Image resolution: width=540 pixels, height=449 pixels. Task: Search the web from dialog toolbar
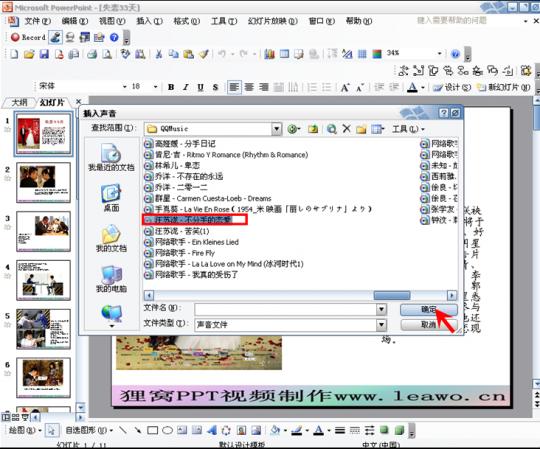(x=332, y=129)
